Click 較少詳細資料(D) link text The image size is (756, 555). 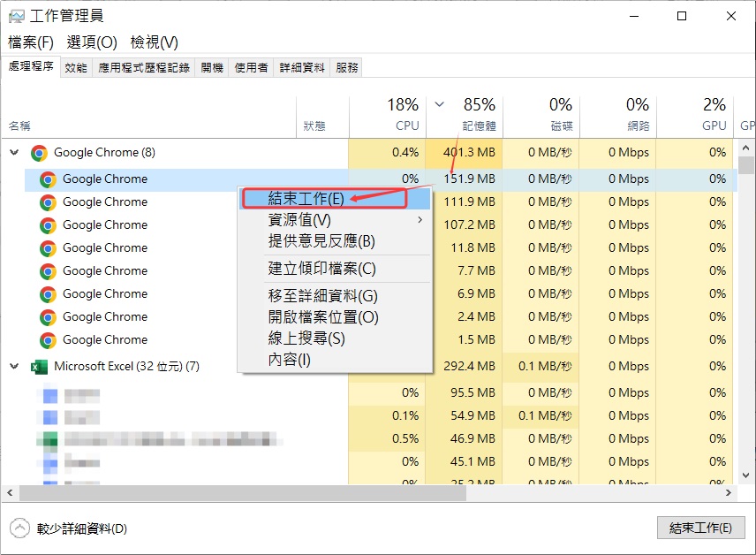pyautogui.click(x=82, y=529)
